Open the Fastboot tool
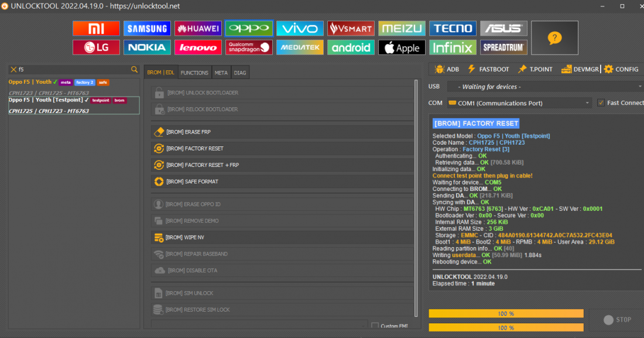The height and width of the screenshot is (338, 644). pyautogui.click(x=488, y=69)
